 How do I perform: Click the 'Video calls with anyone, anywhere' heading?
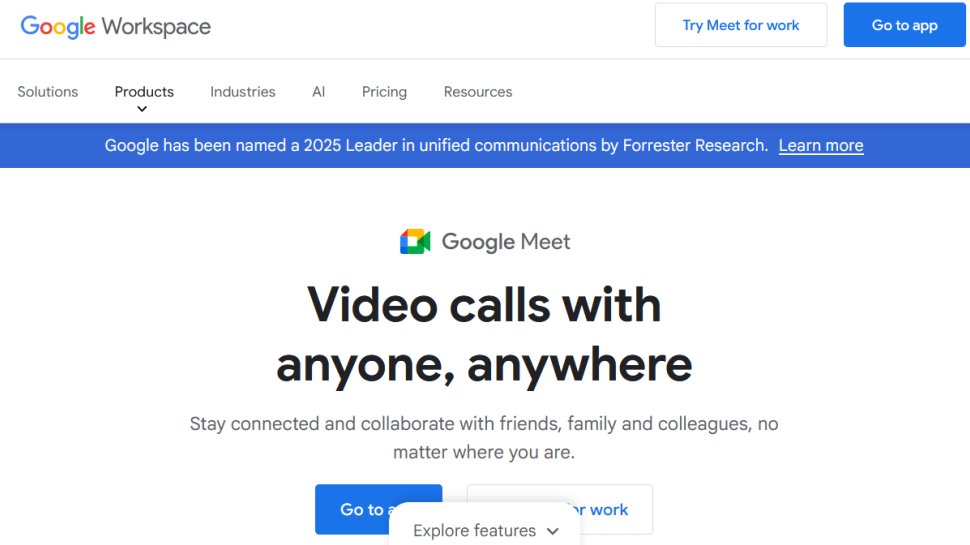pos(484,335)
